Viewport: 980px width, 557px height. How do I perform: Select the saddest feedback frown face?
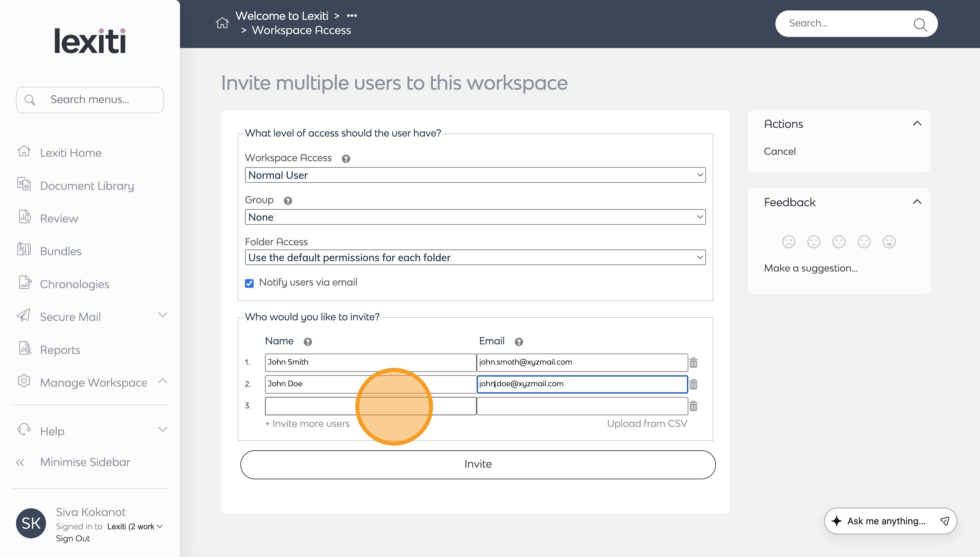789,242
